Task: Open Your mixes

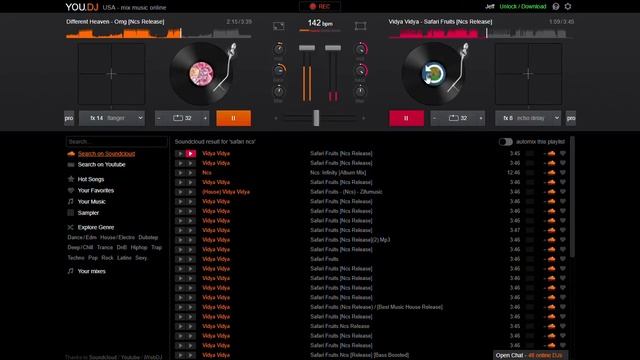Action: [x=91, y=271]
